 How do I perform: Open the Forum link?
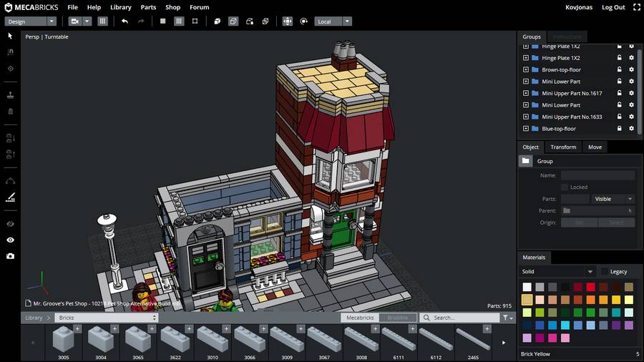199,7
